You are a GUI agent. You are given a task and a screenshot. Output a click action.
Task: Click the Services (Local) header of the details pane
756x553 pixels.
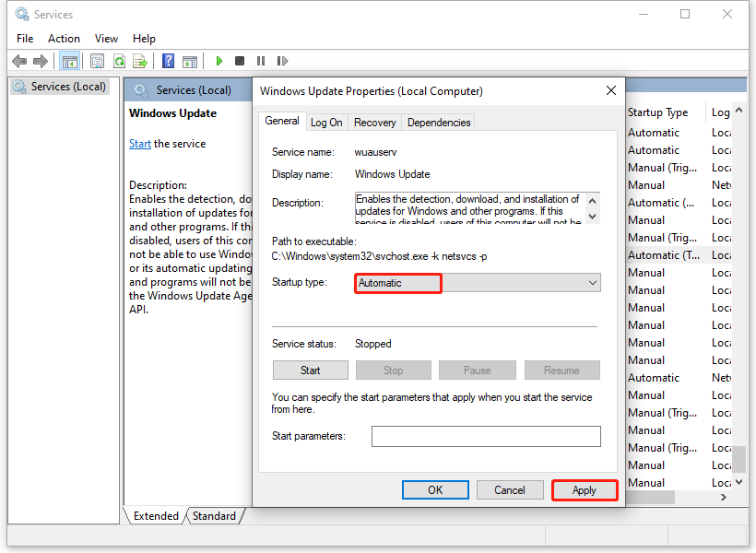(x=194, y=90)
